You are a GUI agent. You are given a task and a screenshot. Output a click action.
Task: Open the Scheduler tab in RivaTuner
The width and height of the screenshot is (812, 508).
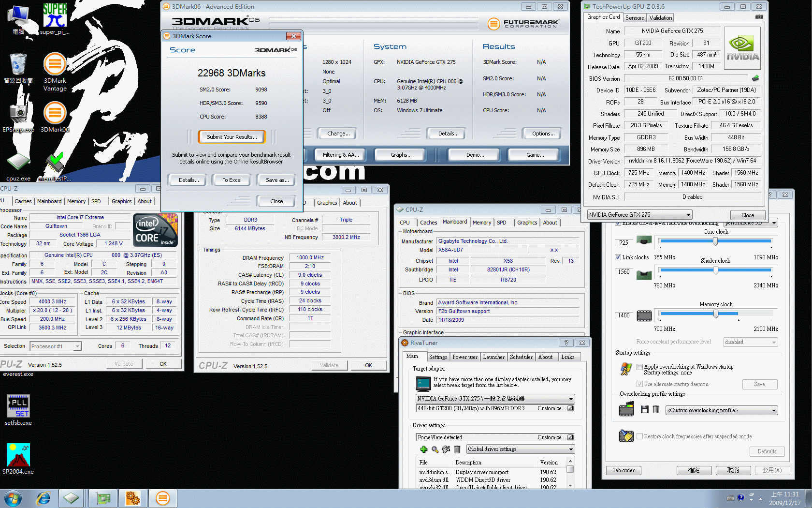[521, 357]
